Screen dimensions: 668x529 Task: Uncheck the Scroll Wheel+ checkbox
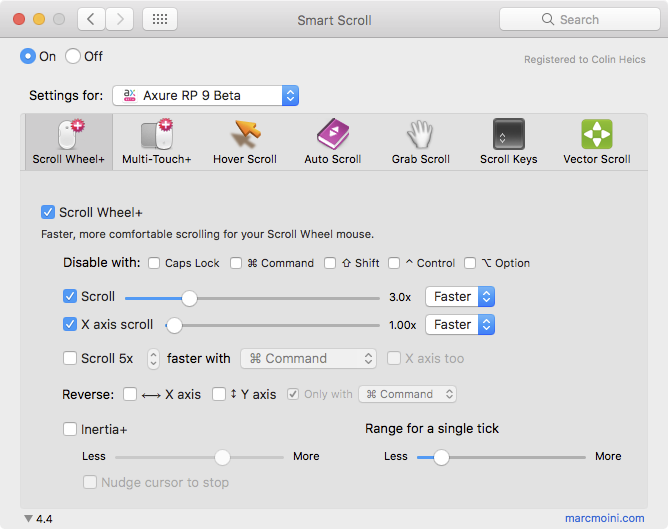48,212
